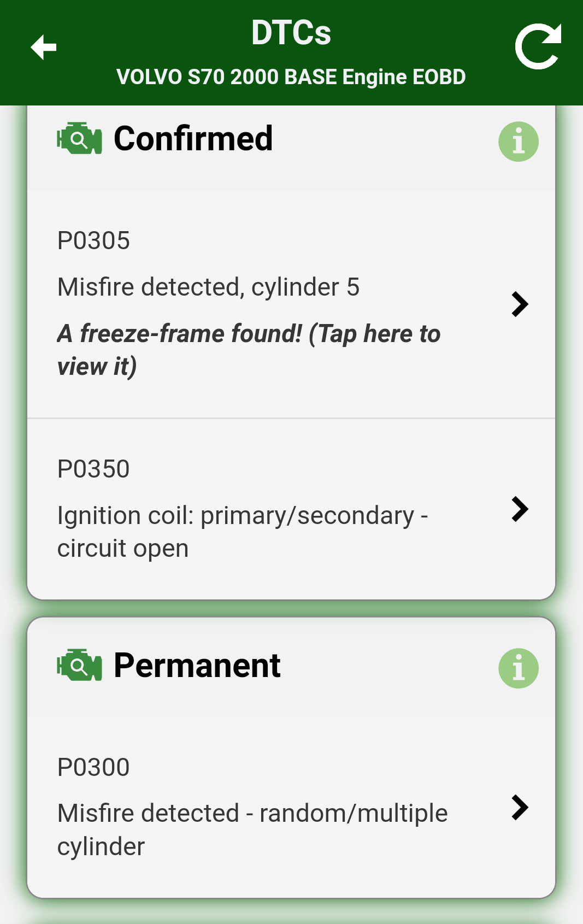Viewport: 583px width, 924px height.
Task: Open info for Confirmed codes
Action: tap(518, 142)
